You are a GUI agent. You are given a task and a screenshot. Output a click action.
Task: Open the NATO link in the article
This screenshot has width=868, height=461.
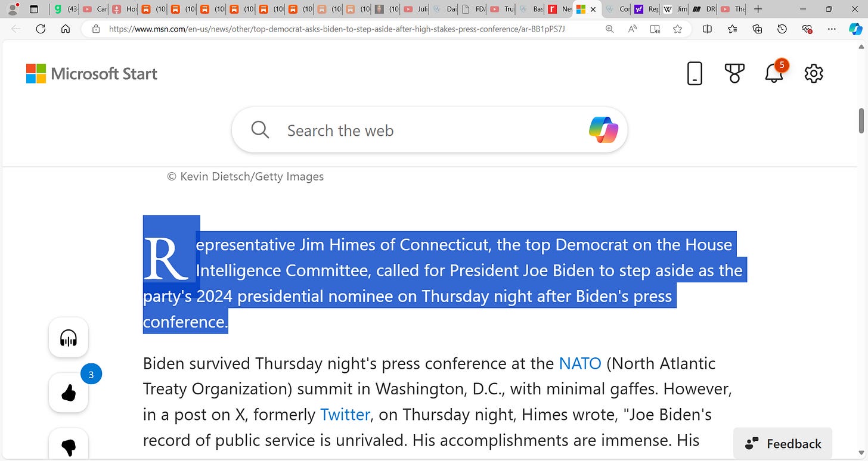coord(579,363)
